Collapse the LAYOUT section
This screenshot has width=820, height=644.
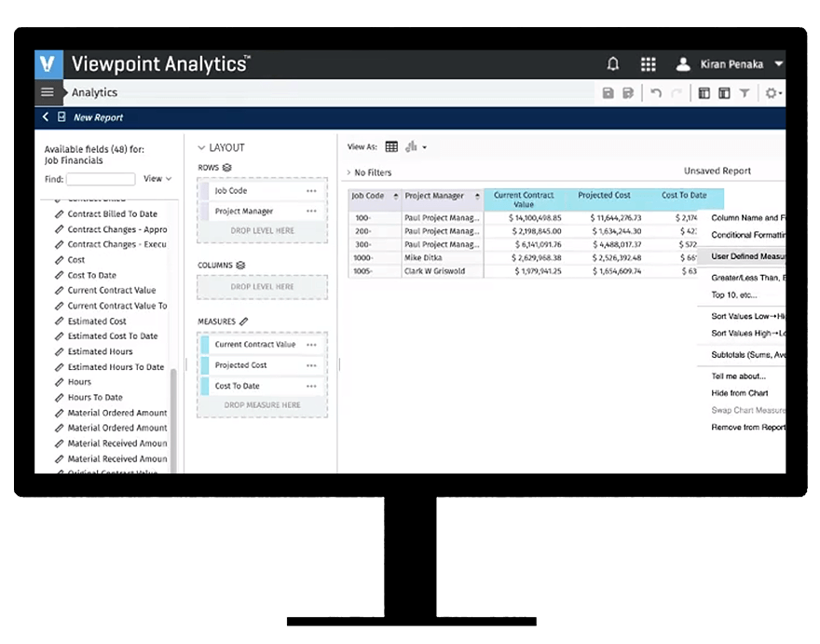pos(201,148)
